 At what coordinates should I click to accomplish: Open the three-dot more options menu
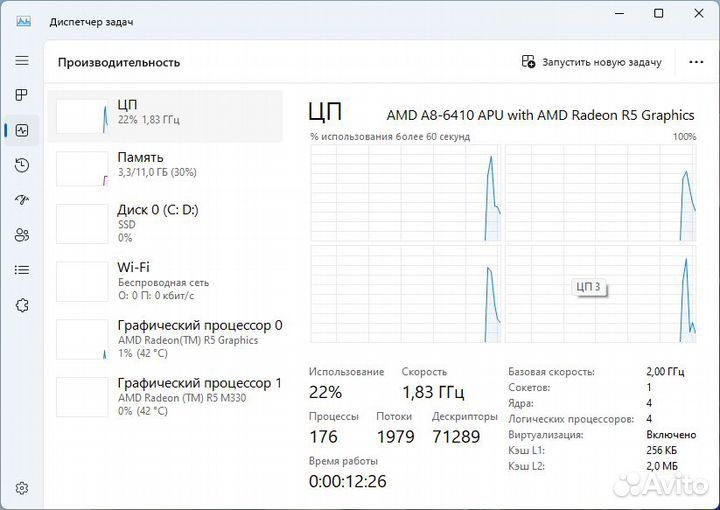click(696, 62)
